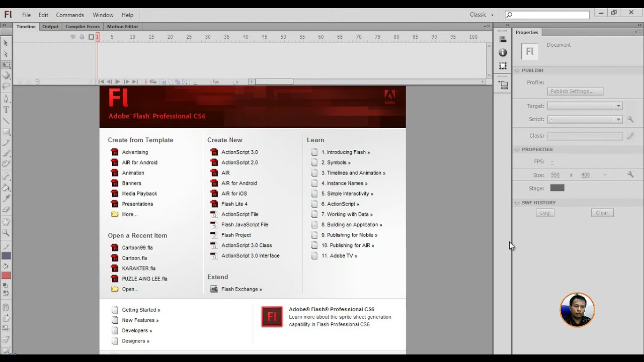Click the Publish Settings button
The height and width of the screenshot is (362, 644).
(575, 92)
